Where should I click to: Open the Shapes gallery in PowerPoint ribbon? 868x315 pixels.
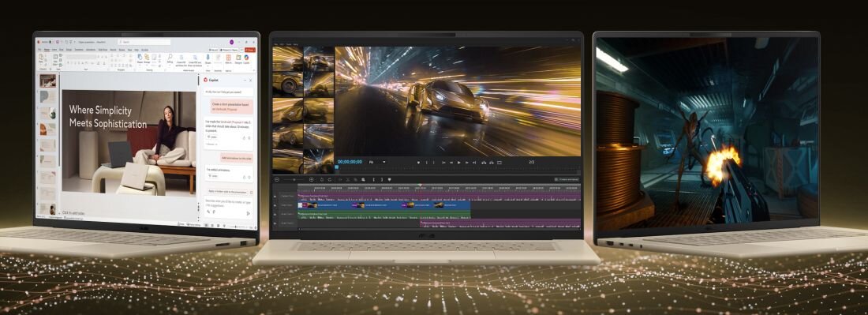(140, 58)
